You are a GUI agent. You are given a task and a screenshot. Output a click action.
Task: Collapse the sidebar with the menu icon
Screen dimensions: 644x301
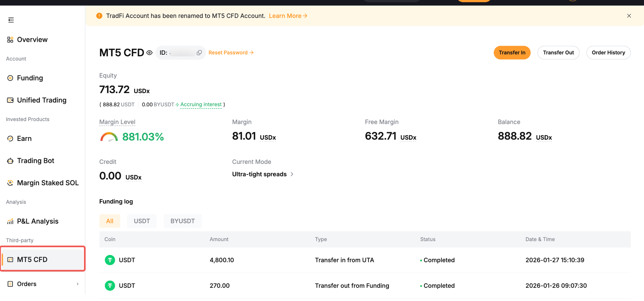11,20
